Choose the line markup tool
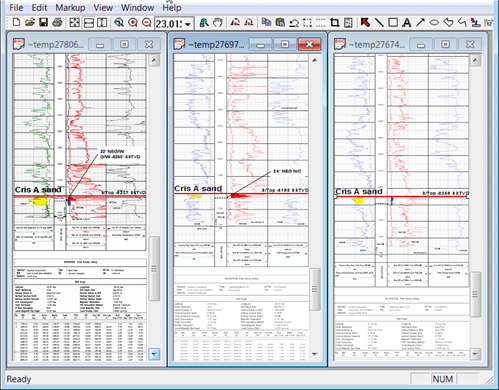This screenshot has height=390, width=499. [x=379, y=23]
